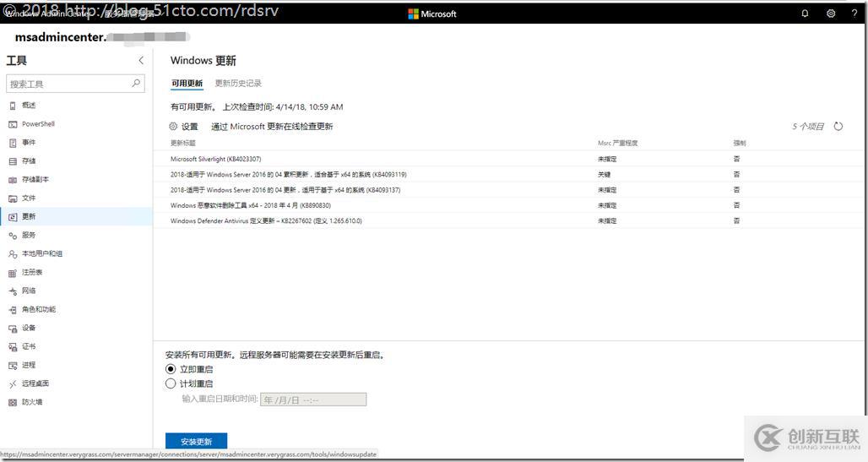Screen dimensions: 868x462
Task: Select the 计划重启 radio button
Action: tap(171, 383)
